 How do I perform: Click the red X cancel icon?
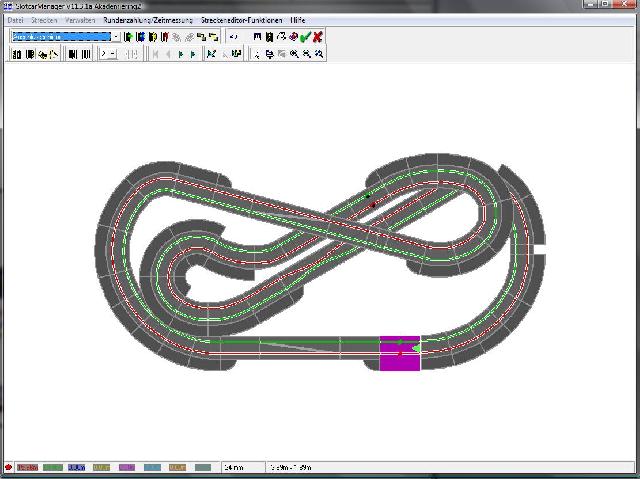tap(318, 37)
